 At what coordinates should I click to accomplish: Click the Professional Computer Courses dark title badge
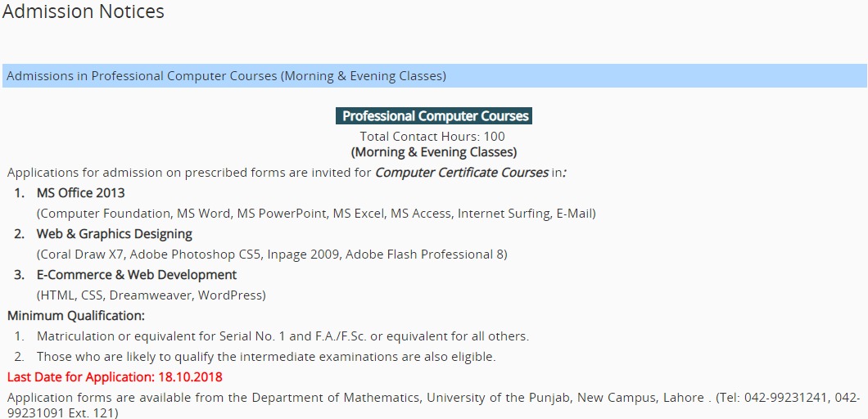[434, 116]
